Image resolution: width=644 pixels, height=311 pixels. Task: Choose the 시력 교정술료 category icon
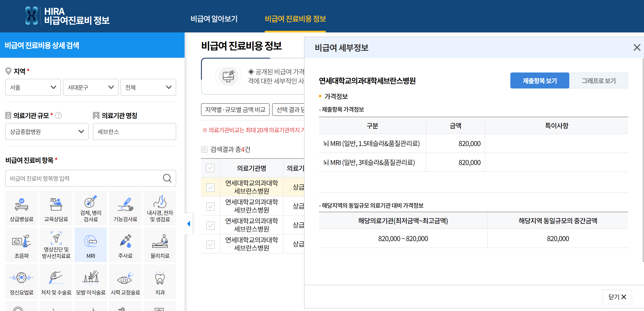click(x=125, y=282)
